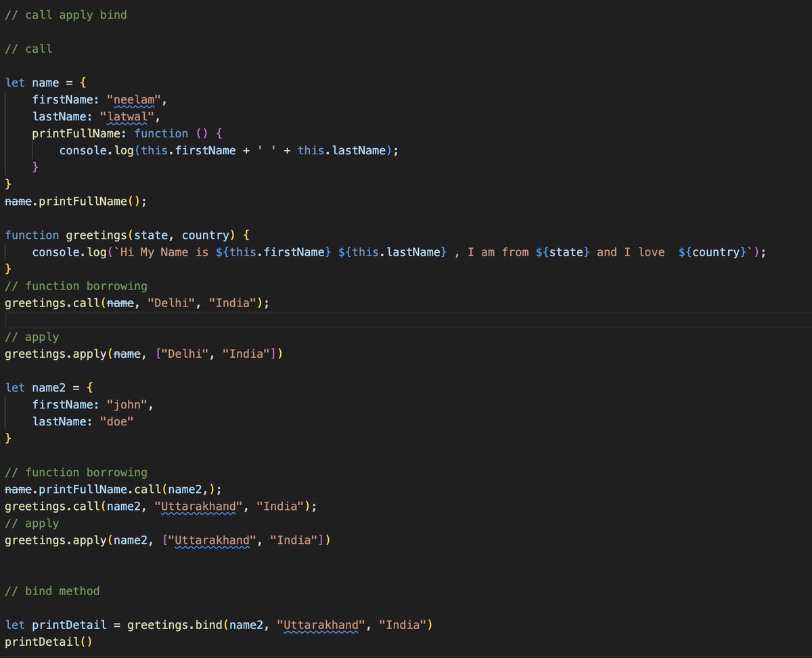
Task: Click '// function borrowing' comment above name.printFullName.call
Action: pos(76,472)
